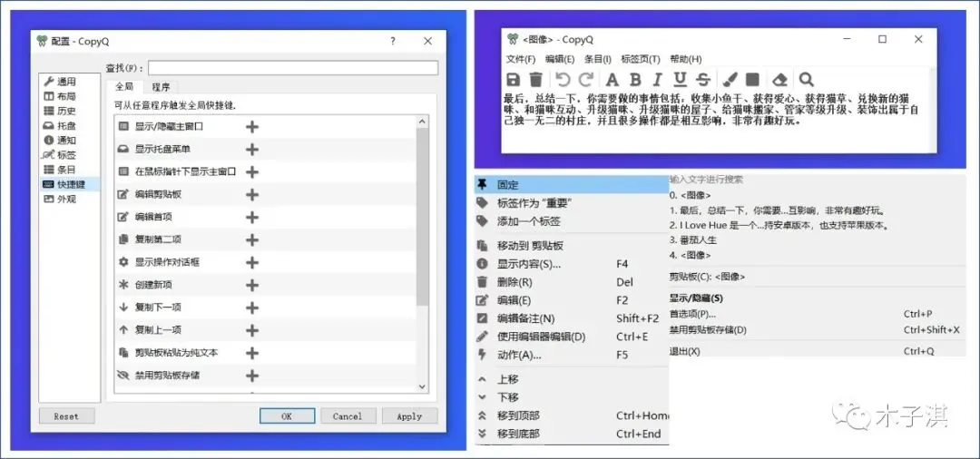The height and width of the screenshot is (459, 980).
Task: Undo using the editor toolbar arrow
Action: 563,79
